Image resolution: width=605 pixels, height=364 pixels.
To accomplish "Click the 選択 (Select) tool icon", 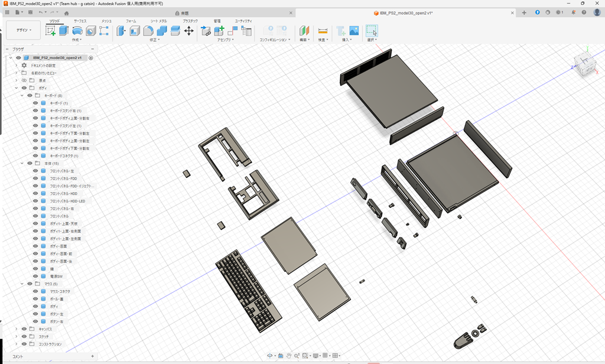I will tap(372, 31).
